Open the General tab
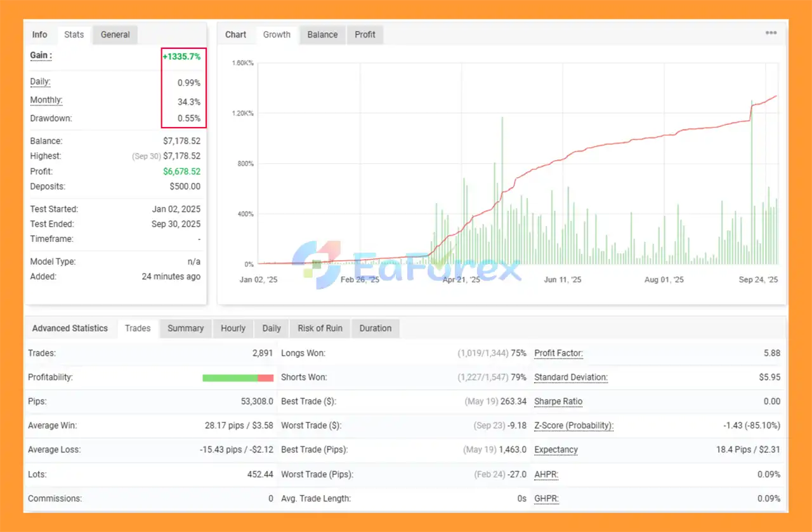Screen dimensions: 812x532 [115, 35]
